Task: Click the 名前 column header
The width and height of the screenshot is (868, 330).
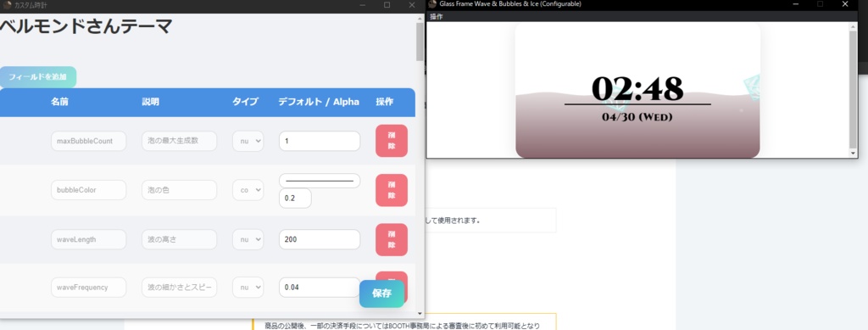Action: (60, 102)
